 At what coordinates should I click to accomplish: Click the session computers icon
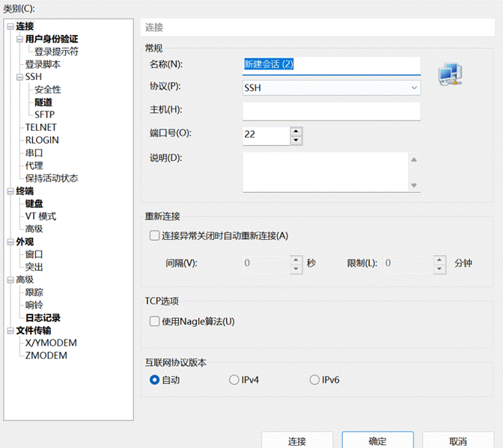[450, 74]
